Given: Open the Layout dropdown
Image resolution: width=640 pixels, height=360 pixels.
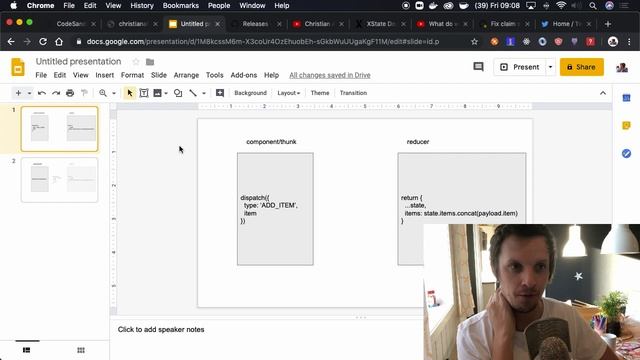Looking at the screenshot, I should click(x=289, y=93).
